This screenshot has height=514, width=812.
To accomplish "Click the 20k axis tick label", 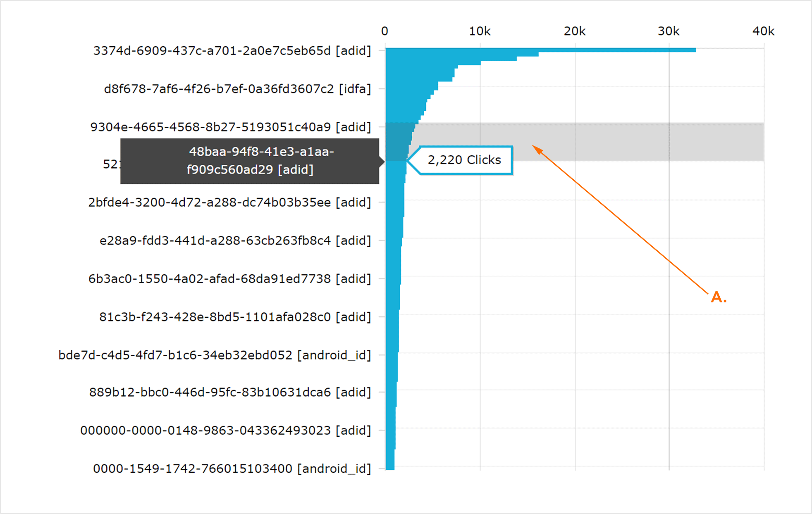I will [x=575, y=31].
